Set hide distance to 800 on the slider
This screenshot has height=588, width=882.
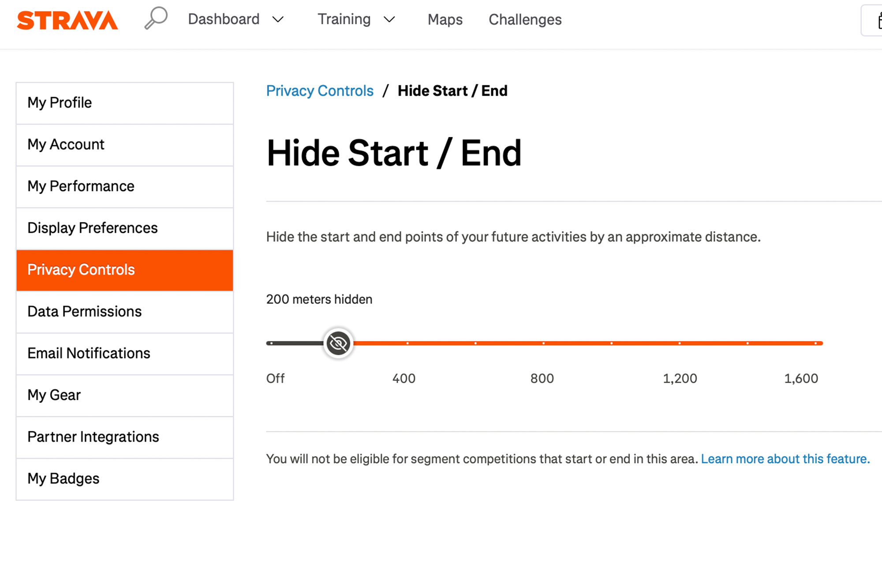pos(543,343)
